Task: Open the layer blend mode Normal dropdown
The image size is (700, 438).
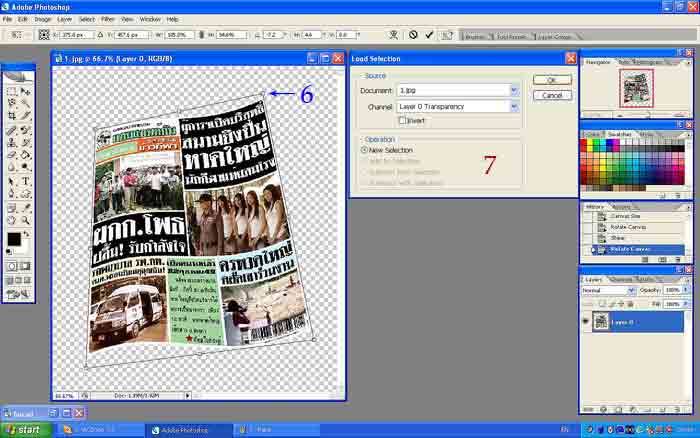Action: [x=605, y=291]
